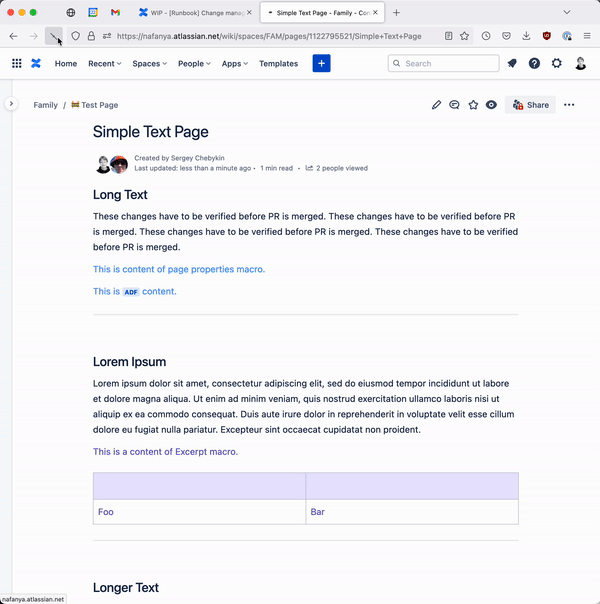
Task: Click the text "This is a content of Excerpt macro."
Action: coord(166,452)
